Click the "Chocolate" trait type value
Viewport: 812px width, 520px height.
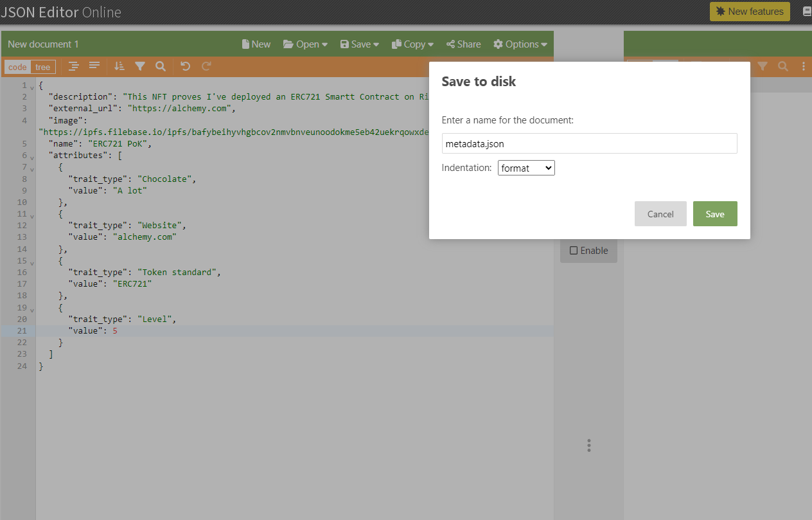click(x=164, y=179)
